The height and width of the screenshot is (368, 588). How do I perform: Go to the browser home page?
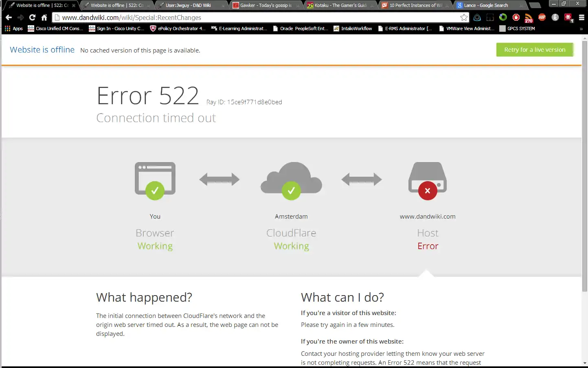(44, 18)
